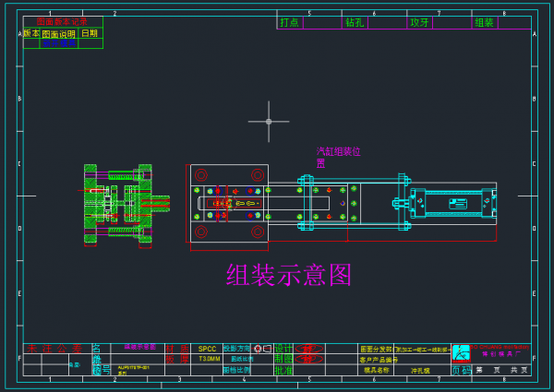Select the 组装 process cell
This screenshot has height=392, width=554.
coord(484,22)
